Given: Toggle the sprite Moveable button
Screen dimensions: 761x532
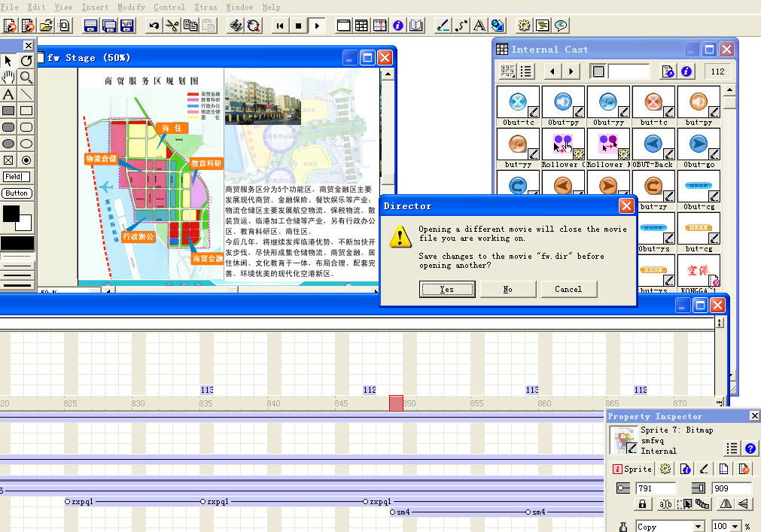Looking at the screenshot, I should click(x=684, y=504).
